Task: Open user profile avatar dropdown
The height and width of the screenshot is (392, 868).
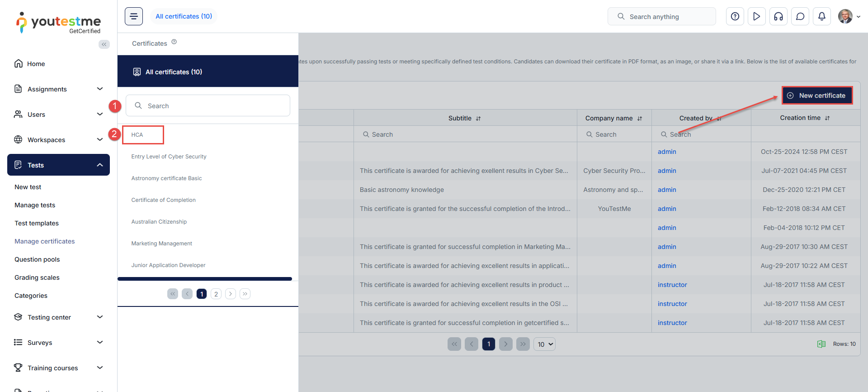Action: 849,17
